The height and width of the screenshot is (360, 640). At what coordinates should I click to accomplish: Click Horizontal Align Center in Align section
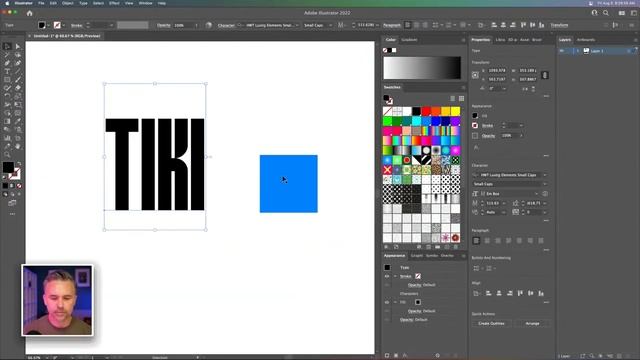[x=499, y=293]
